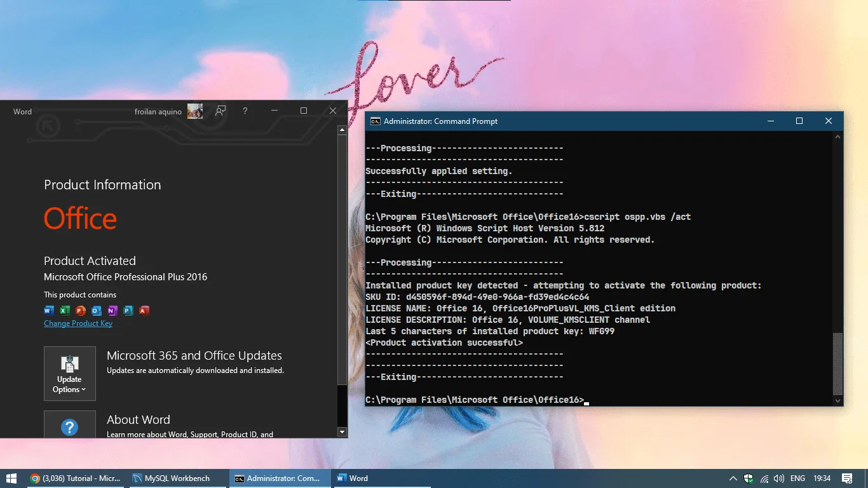Click the Excel icon in product list

[x=65, y=311]
